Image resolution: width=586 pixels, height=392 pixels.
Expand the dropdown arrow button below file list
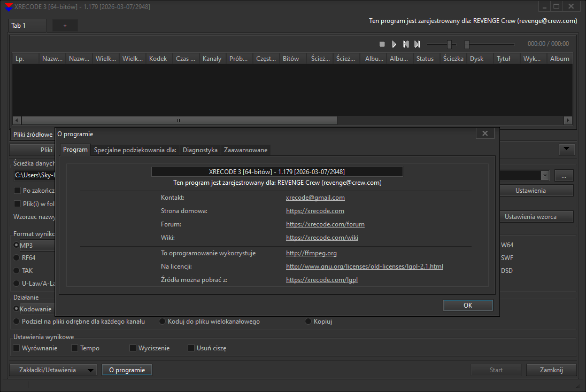coord(567,150)
